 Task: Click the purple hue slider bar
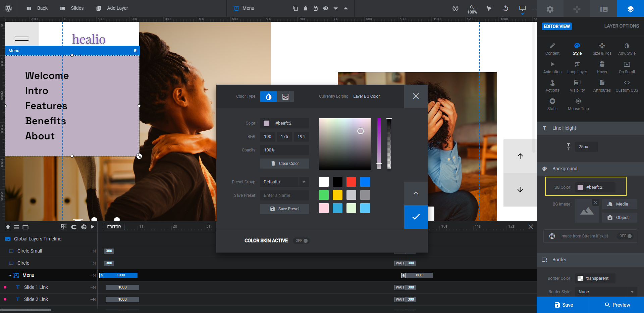click(x=379, y=143)
